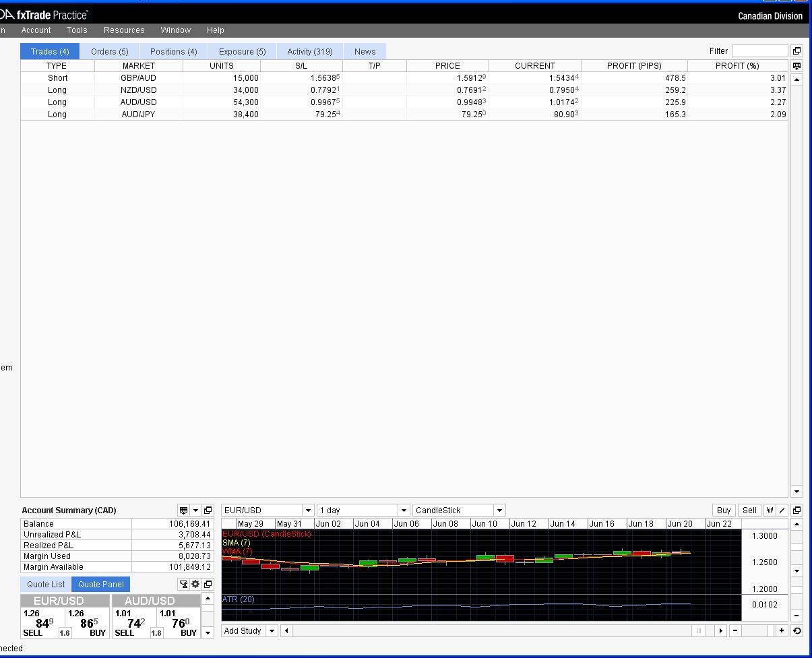
Task: Click the quote panel filter icon
Action: (183, 584)
